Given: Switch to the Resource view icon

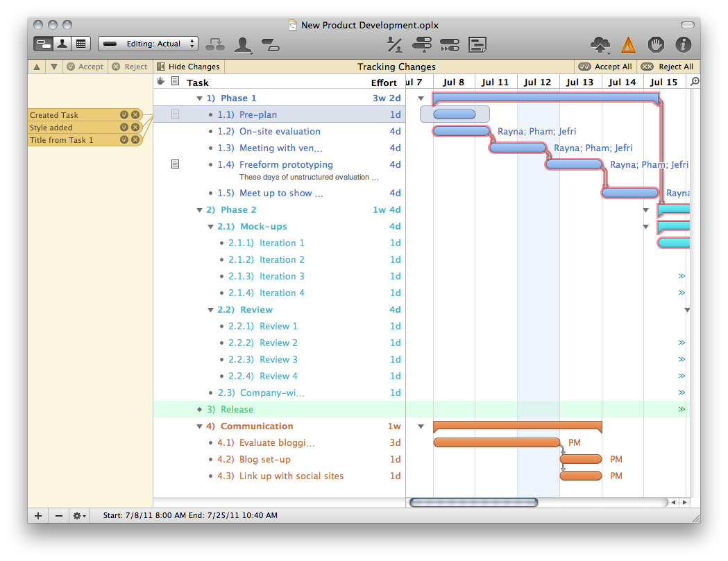Looking at the screenshot, I should point(62,44).
